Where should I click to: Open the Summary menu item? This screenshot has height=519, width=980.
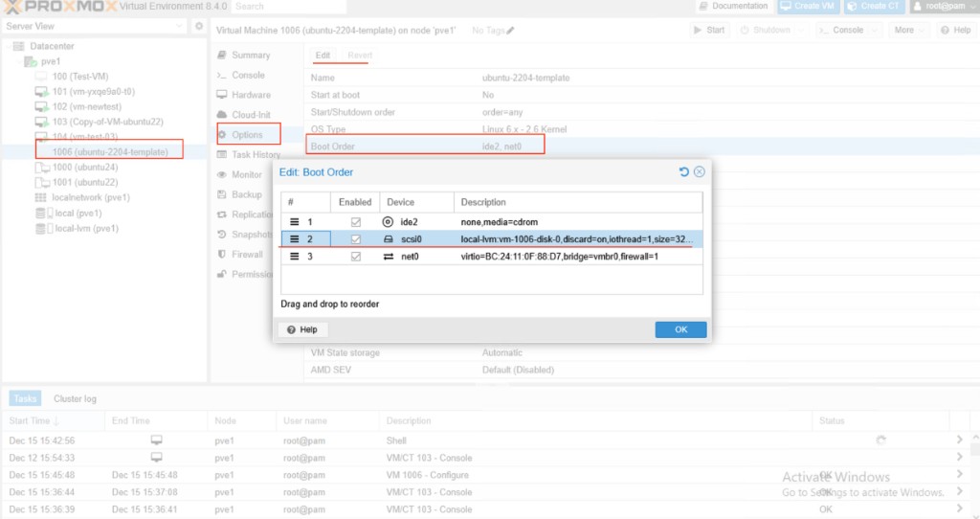pyautogui.click(x=251, y=55)
